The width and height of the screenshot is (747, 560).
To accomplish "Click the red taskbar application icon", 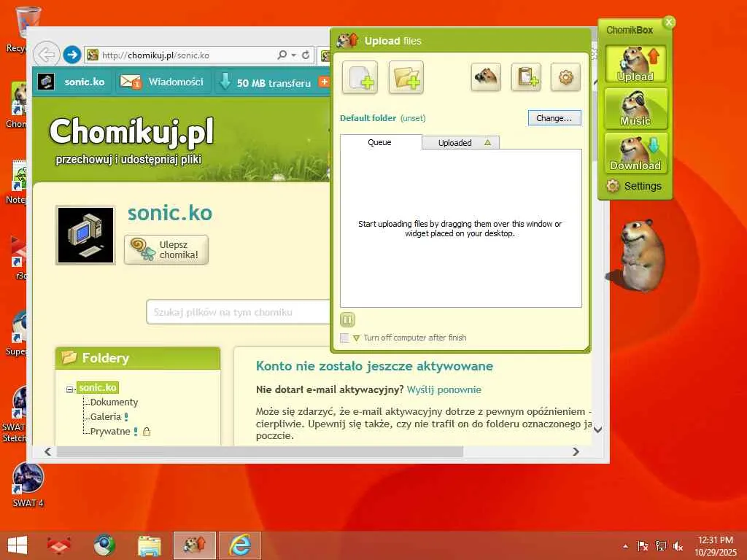I will pos(58,545).
